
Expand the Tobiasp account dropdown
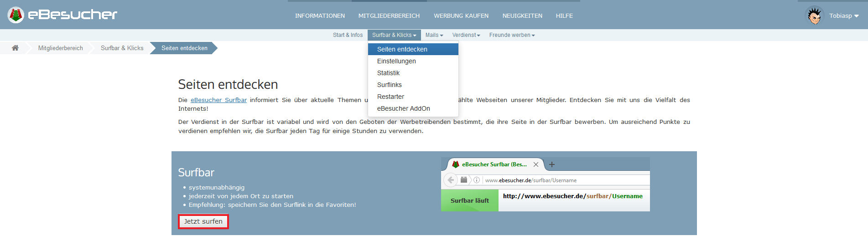pos(844,15)
